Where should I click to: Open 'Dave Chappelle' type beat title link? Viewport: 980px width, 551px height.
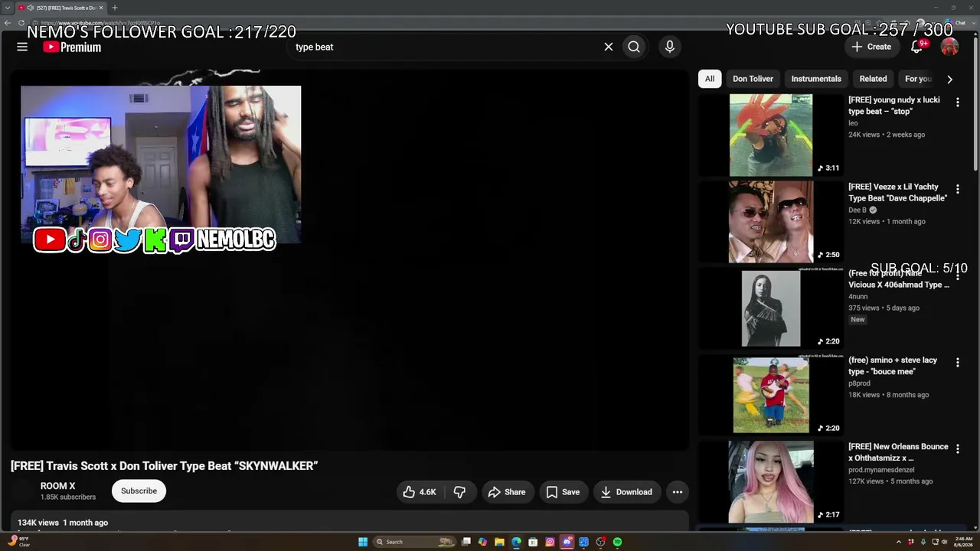[x=898, y=192]
